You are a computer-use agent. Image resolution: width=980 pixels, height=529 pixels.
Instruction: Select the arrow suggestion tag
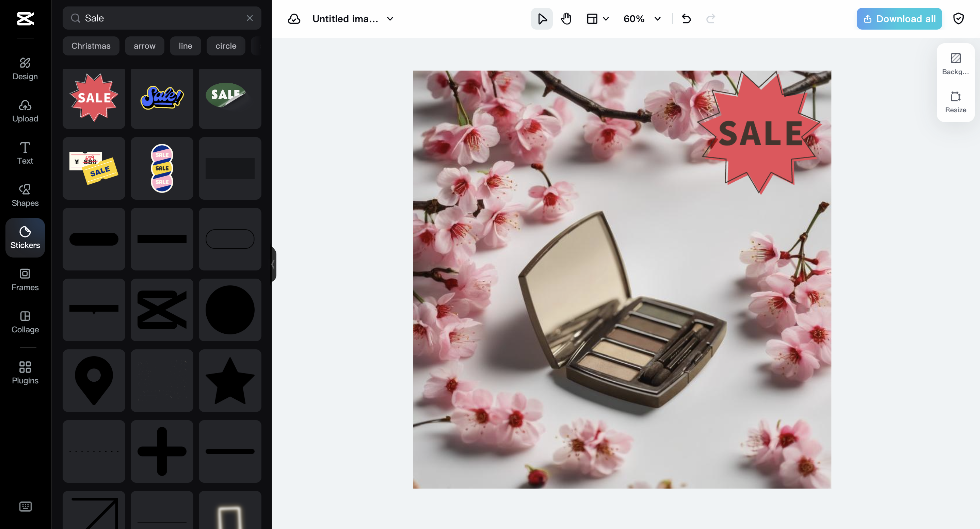click(144, 46)
